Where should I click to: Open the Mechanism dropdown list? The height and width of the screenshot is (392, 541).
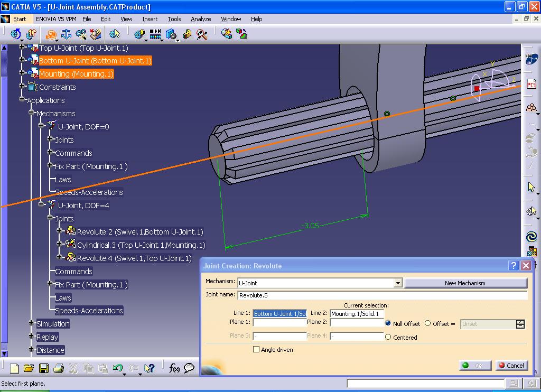[x=398, y=283]
